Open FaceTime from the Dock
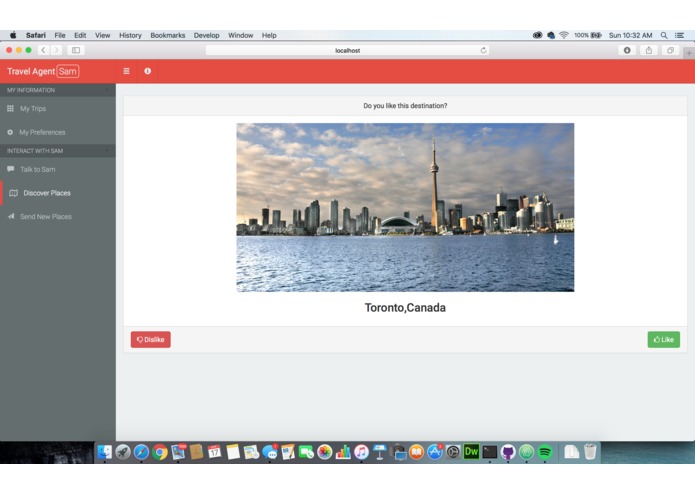695x494 pixels. pos(306,452)
